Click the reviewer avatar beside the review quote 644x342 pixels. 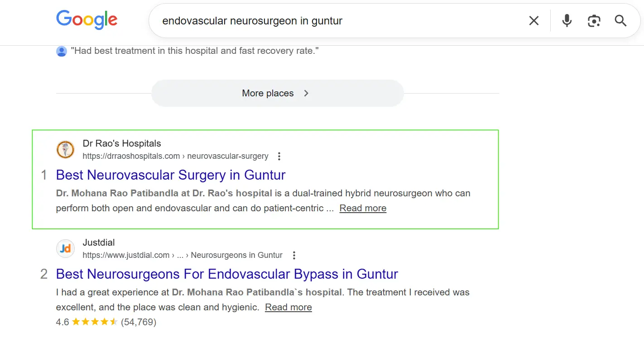(x=62, y=51)
